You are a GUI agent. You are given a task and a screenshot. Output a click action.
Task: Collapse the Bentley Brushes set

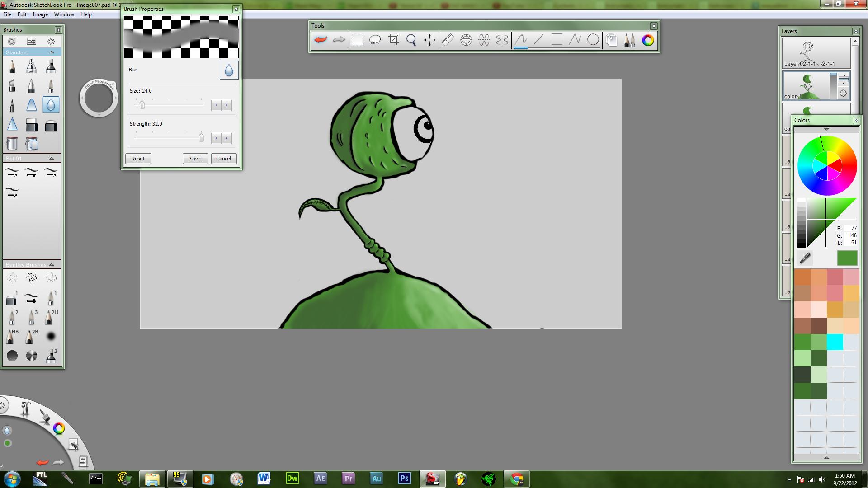coord(52,265)
